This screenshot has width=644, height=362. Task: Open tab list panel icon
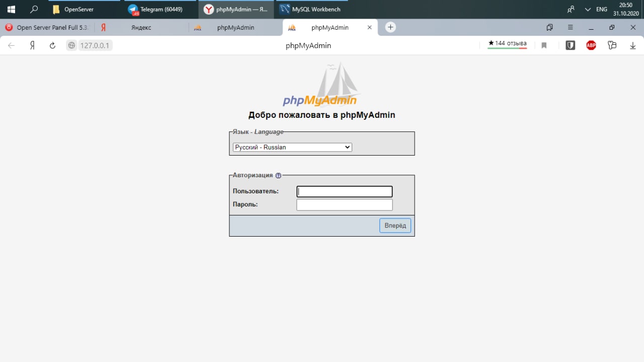tap(549, 28)
